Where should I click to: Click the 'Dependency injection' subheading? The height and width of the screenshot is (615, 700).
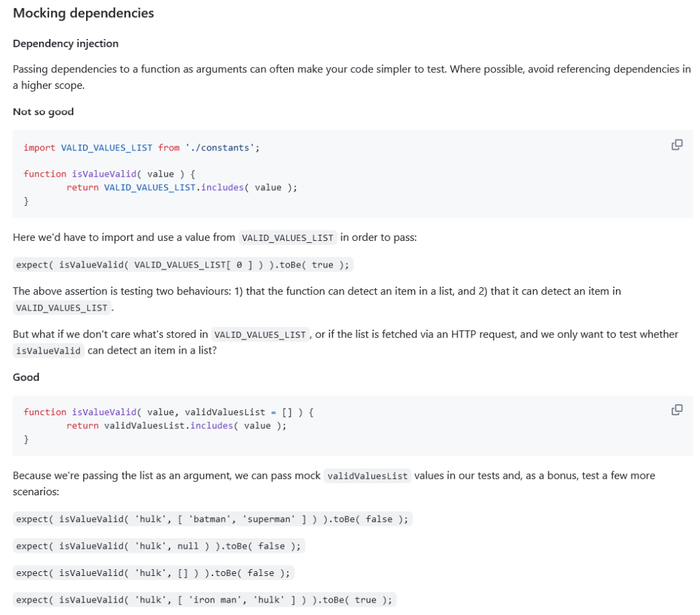tap(66, 43)
